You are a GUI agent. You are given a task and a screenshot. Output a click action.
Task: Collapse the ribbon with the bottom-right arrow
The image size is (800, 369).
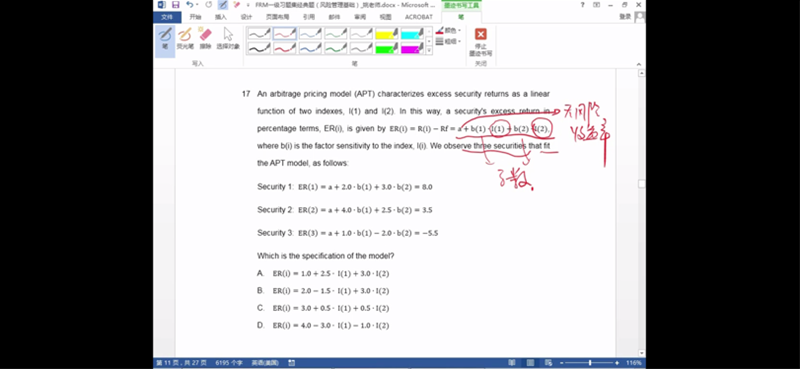(639, 64)
